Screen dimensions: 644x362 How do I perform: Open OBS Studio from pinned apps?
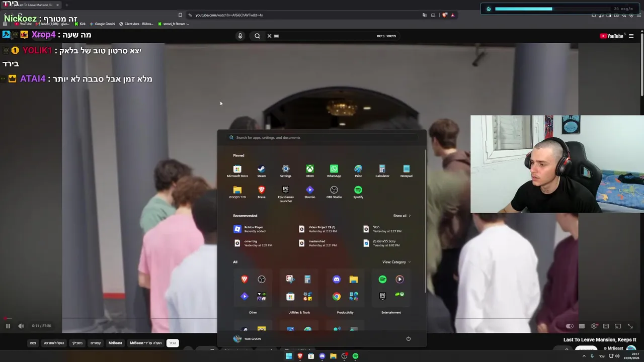point(334,192)
